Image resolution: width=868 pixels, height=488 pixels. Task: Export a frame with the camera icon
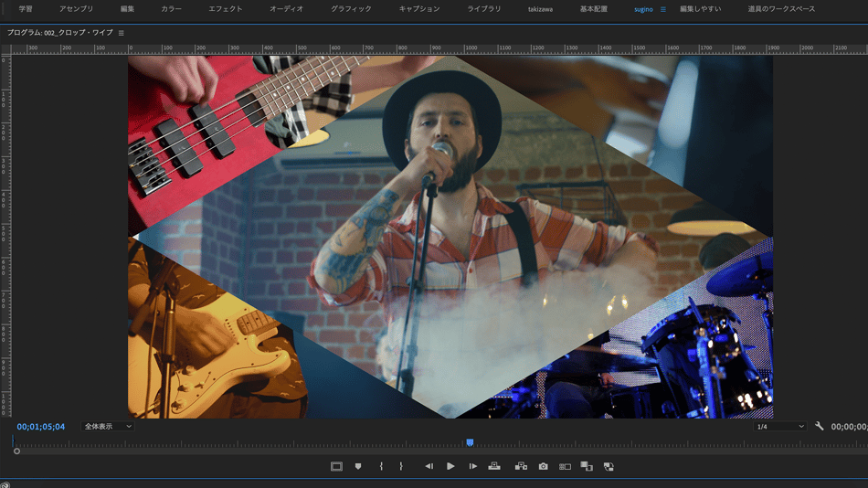(x=543, y=466)
